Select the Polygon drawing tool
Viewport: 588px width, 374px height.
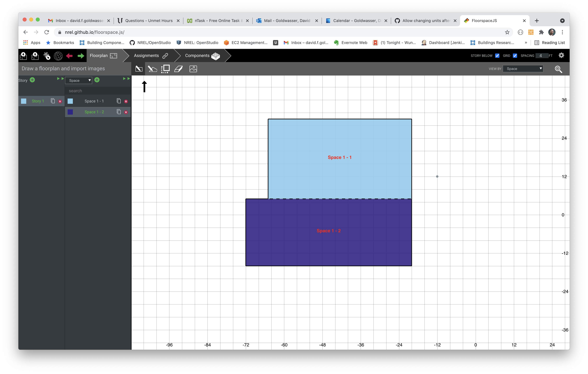click(152, 69)
